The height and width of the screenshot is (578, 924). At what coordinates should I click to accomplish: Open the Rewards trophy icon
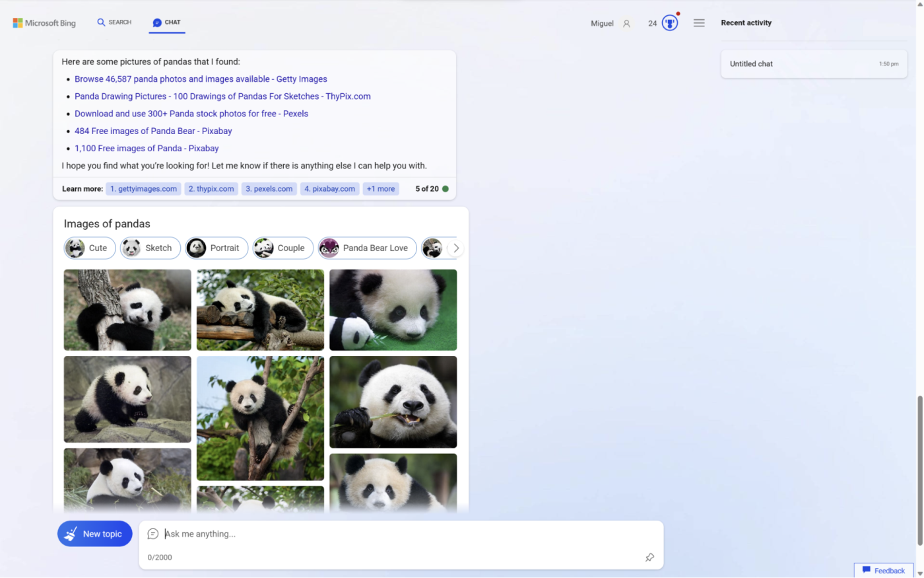point(669,23)
